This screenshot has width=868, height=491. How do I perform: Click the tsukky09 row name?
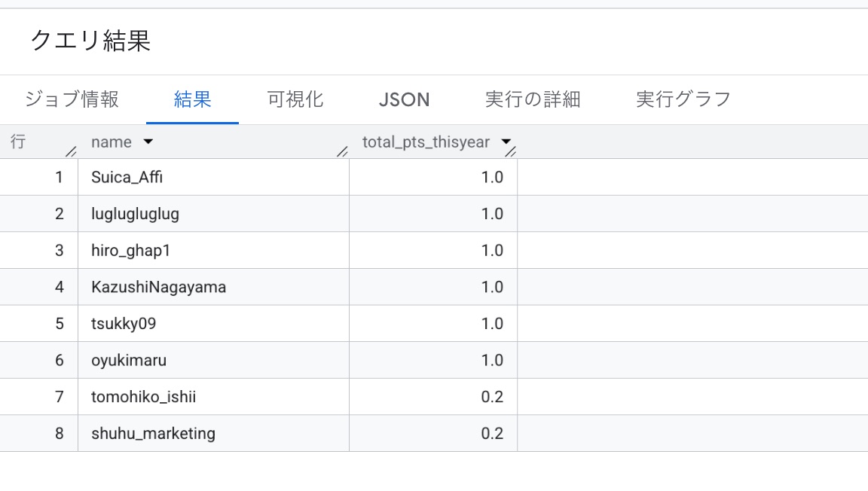124,324
